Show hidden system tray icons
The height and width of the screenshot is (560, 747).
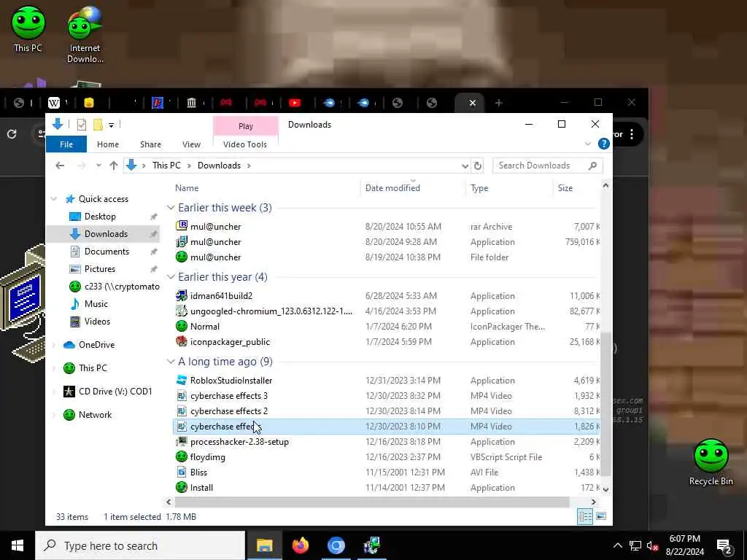click(x=617, y=545)
